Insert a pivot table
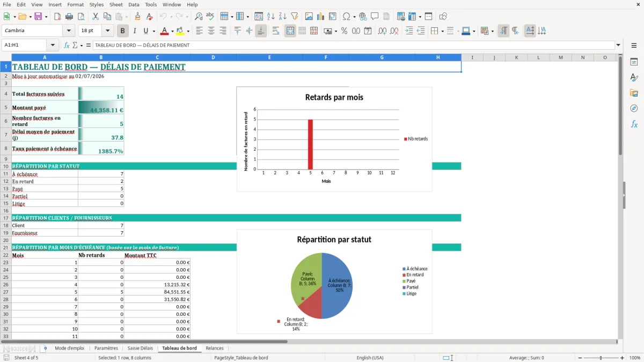 click(333, 17)
